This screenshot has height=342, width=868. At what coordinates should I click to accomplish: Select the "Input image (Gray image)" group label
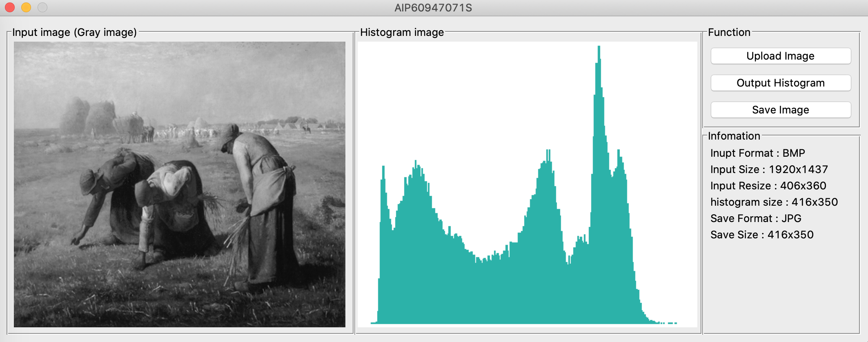(x=74, y=32)
